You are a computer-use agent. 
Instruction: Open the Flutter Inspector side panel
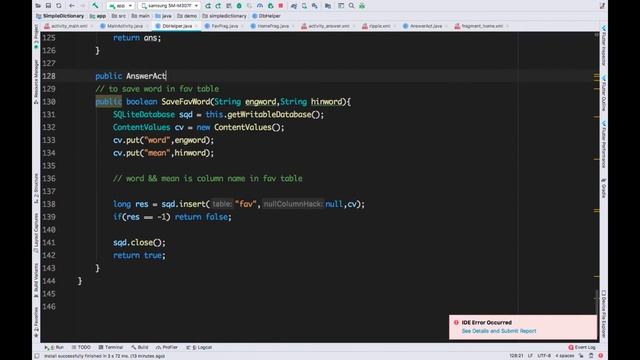pyautogui.click(x=604, y=46)
